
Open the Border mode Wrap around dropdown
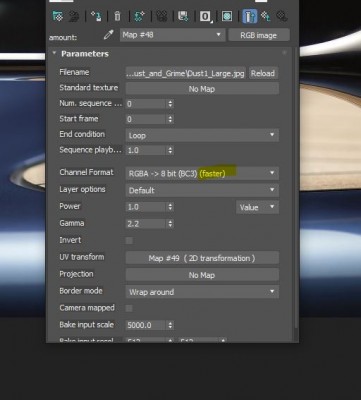pos(202,292)
